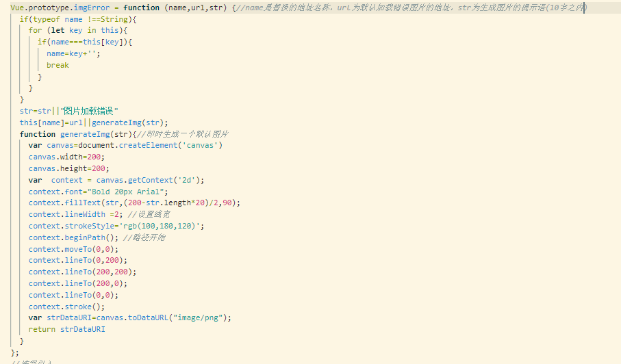The height and width of the screenshot is (364, 621).
Task: Click the 'context.lineWidth =2;' line
Action: (x=75, y=214)
